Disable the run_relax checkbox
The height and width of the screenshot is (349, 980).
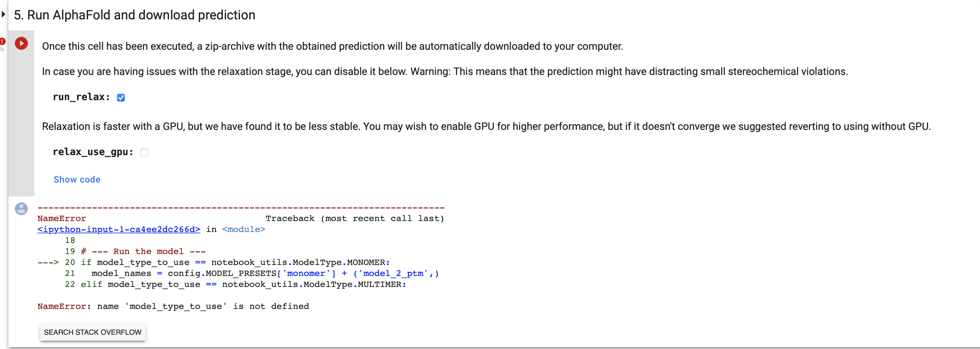(121, 97)
